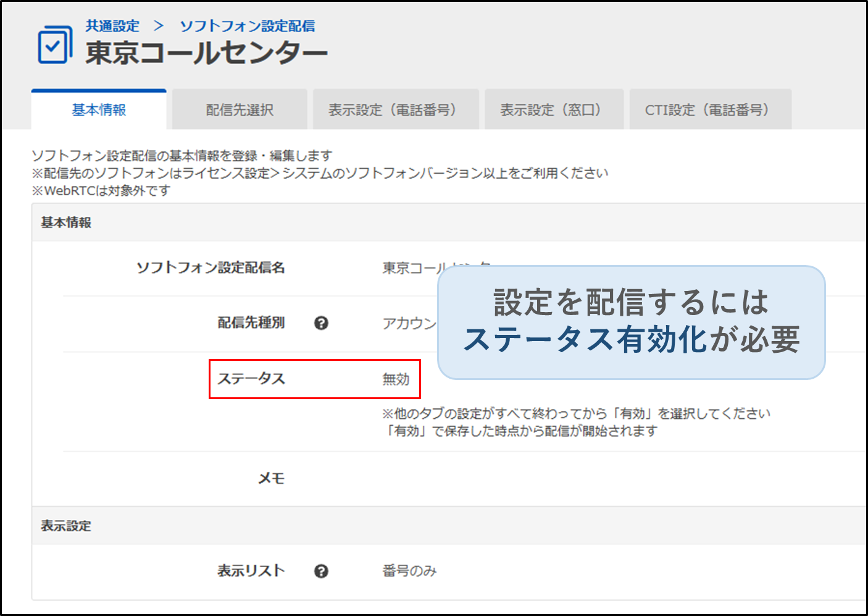The width and height of the screenshot is (868, 616).
Task: Click the blue callout about ステータス有効化
Action: click(631, 322)
